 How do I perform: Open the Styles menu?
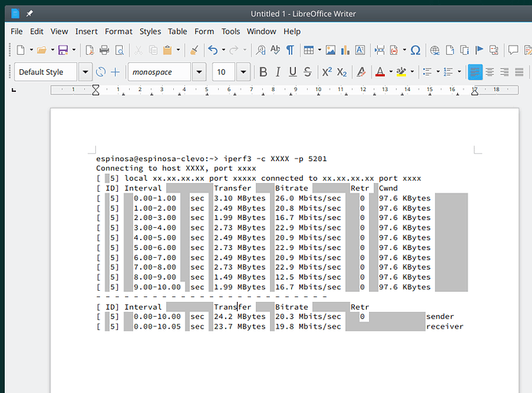(150, 31)
